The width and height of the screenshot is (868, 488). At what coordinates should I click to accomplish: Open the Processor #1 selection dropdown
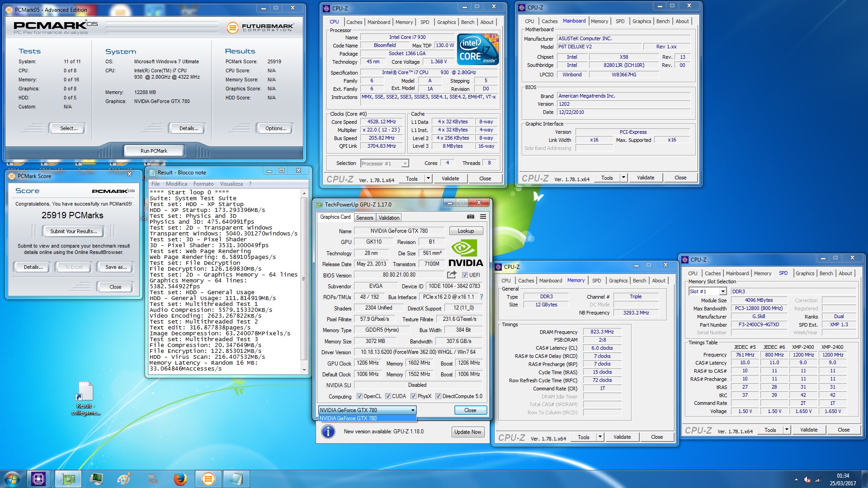pyautogui.click(x=384, y=164)
